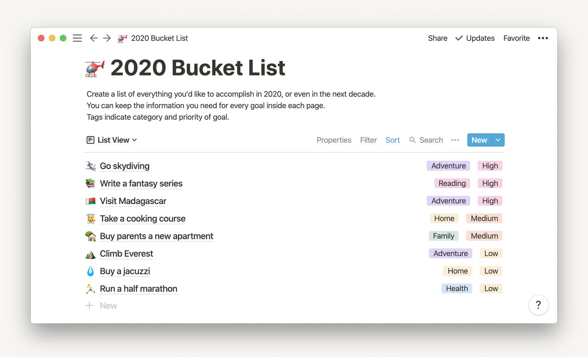Click the Health tag on half marathon row
The image size is (588, 364).
457,288
